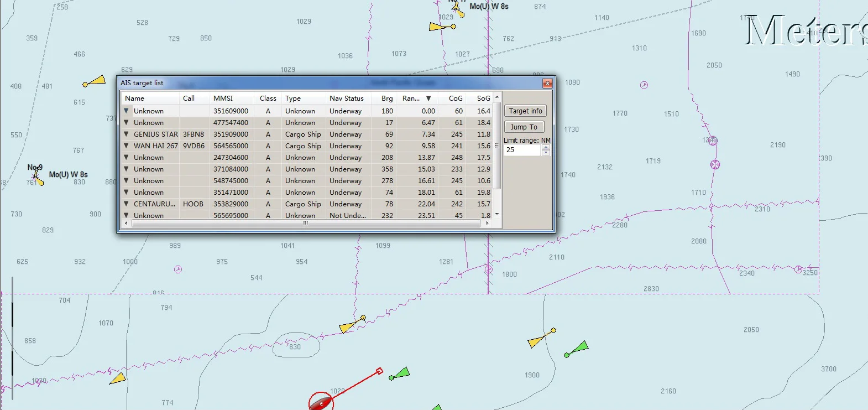Click the horizontal scrollbar thumb of target list
Image resolution: width=868 pixels, height=410 pixels.
pos(305,224)
